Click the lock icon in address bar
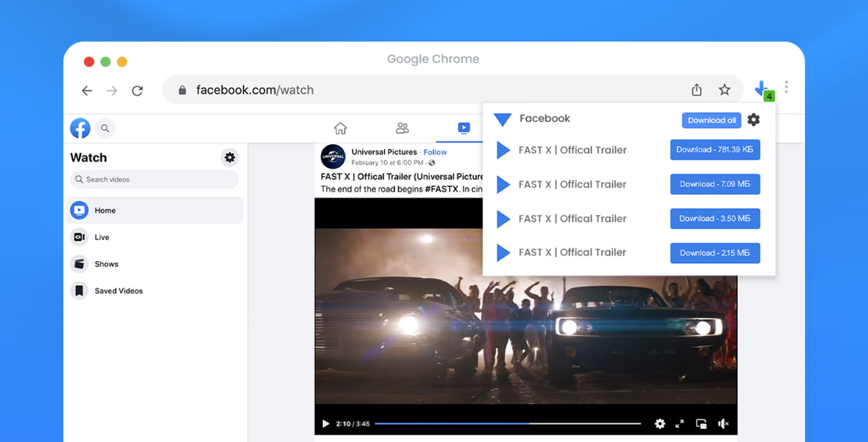This screenshot has width=868, height=442. (x=182, y=90)
